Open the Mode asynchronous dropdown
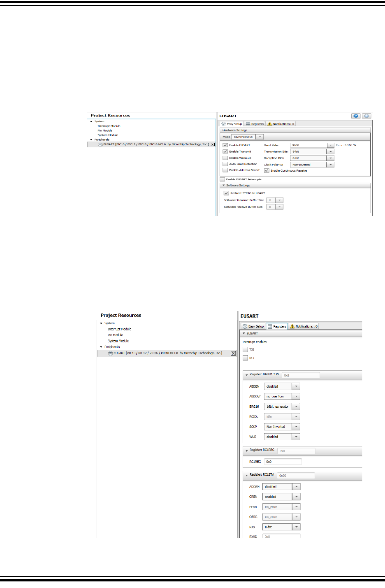The width and height of the screenshot is (385, 588). tap(260, 137)
